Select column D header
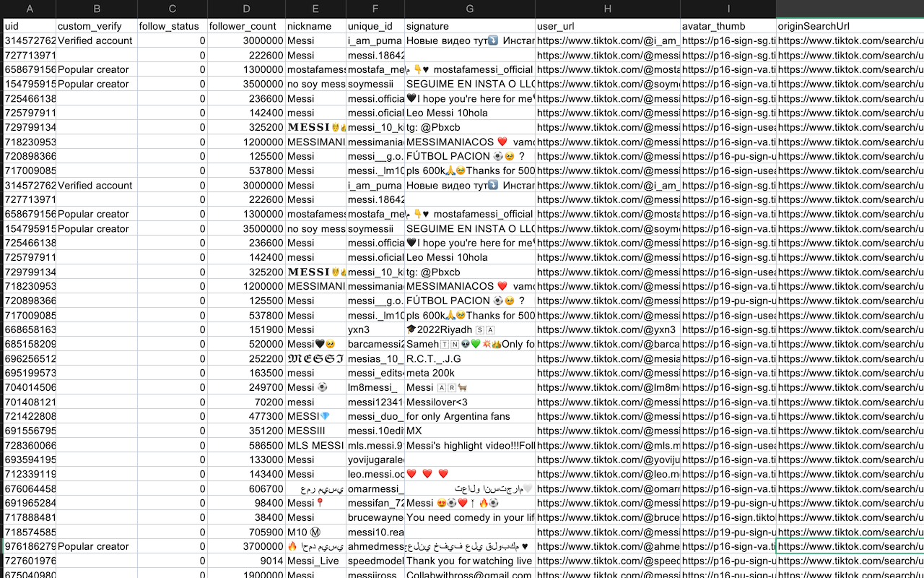 click(x=247, y=9)
